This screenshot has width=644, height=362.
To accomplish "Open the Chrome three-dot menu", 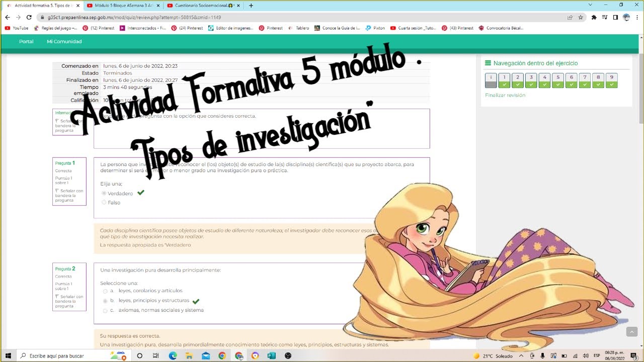I will (x=637, y=17).
